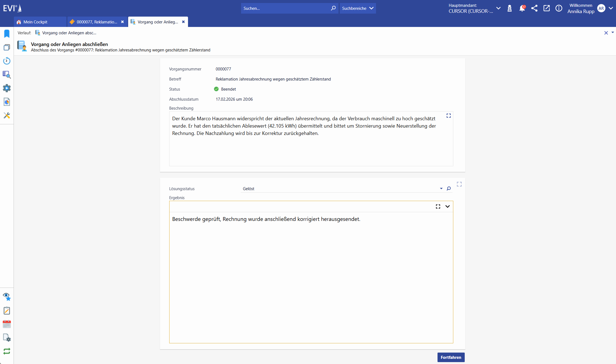Click the info circle icon in header

[559, 8]
